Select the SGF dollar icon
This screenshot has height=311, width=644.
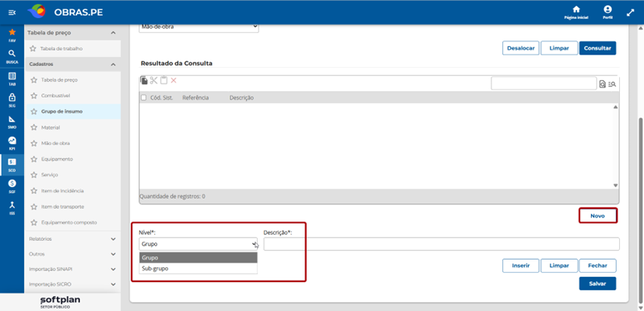pyautogui.click(x=12, y=183)
